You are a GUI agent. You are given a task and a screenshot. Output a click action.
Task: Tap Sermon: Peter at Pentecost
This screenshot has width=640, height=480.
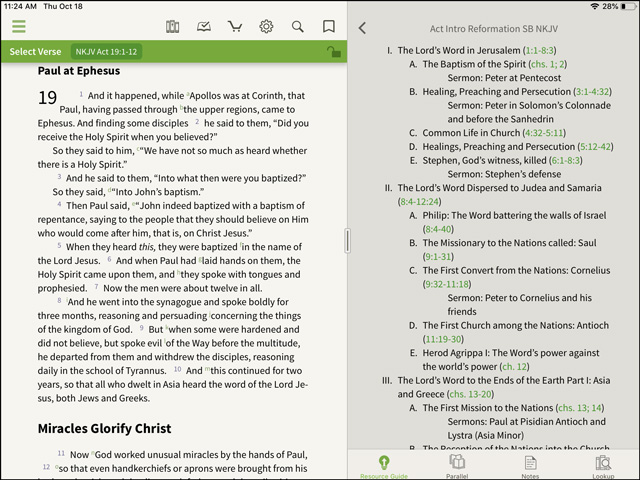click(x=504, y=78)
